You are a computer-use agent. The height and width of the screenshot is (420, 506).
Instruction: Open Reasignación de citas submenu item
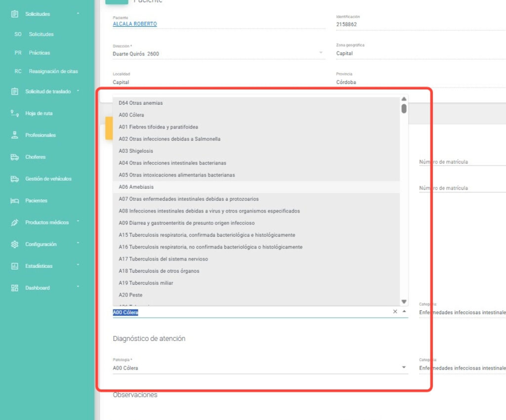[53, 71]
